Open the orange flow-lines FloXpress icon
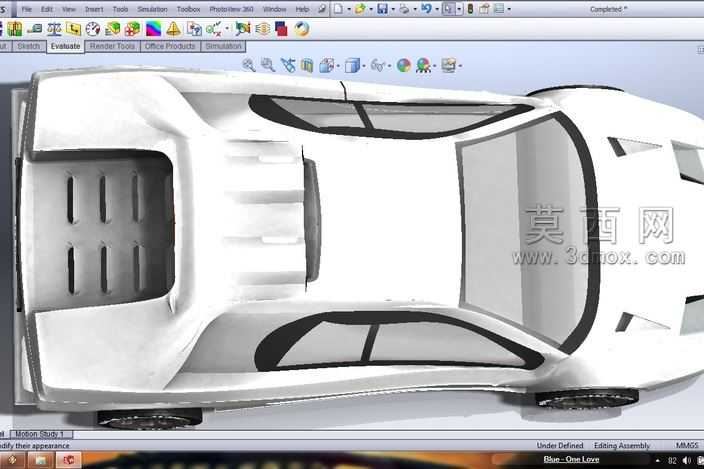Screen dimensions: 704x469 pyautogui.click(x=263, y=29)
